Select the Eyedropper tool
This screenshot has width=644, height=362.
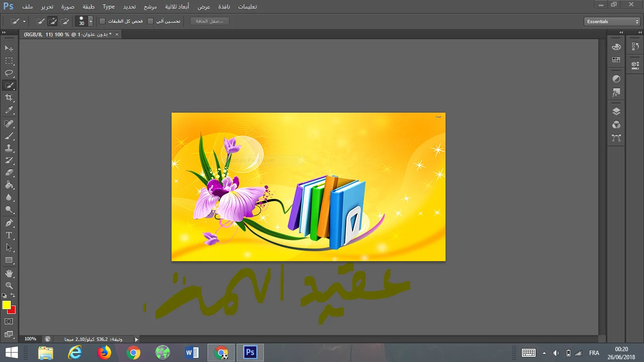tap(9, 110)
